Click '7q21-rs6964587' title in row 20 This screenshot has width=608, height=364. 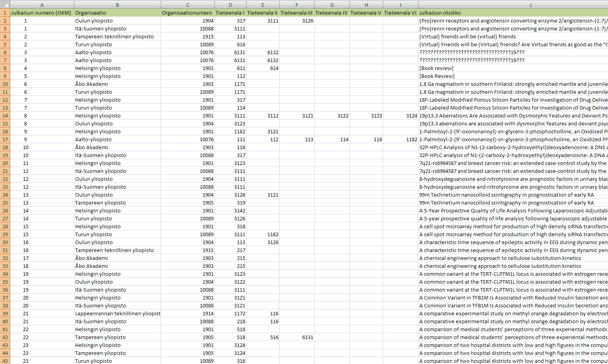(513, 163)
